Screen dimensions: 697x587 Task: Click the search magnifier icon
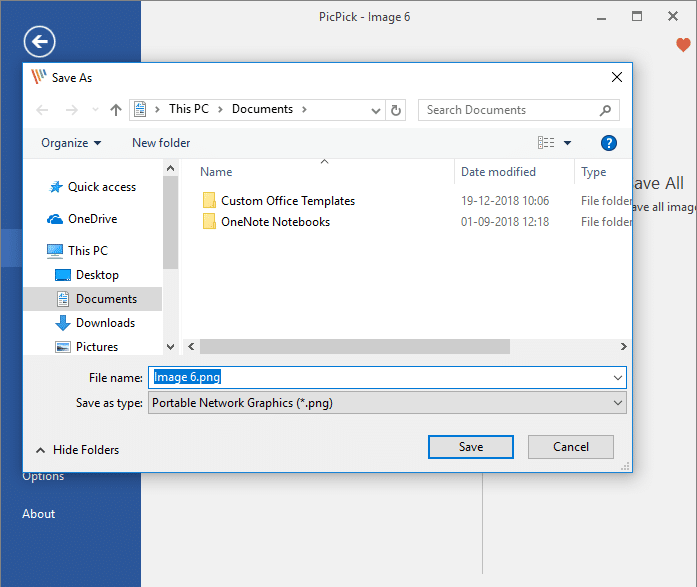(605, 110)
